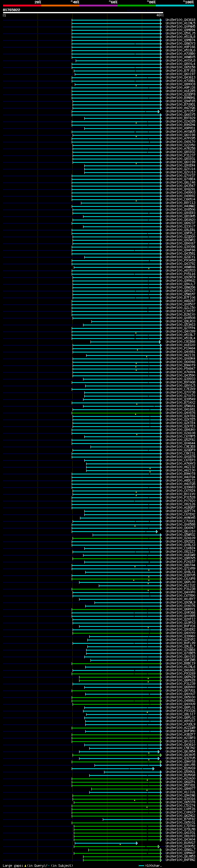Viewport: 197px width, 868px height.
Task: Select the UniRef100_Q66SY5 label
Action: point(180,115)
